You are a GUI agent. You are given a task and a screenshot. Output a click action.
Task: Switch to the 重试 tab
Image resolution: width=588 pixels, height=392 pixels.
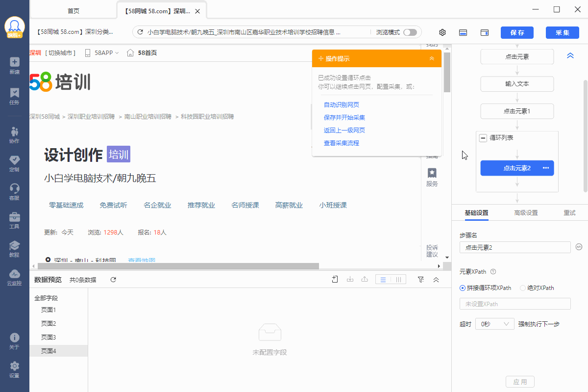click(569, 212)
